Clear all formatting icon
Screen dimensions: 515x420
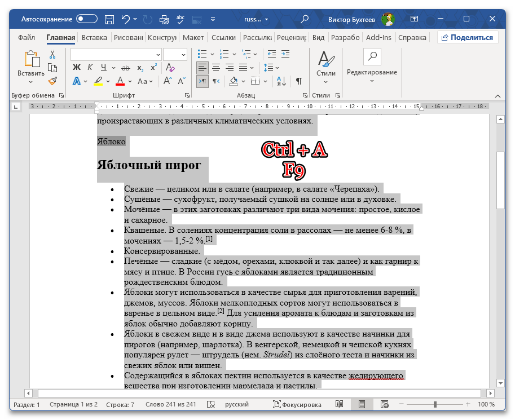[170, 68]
